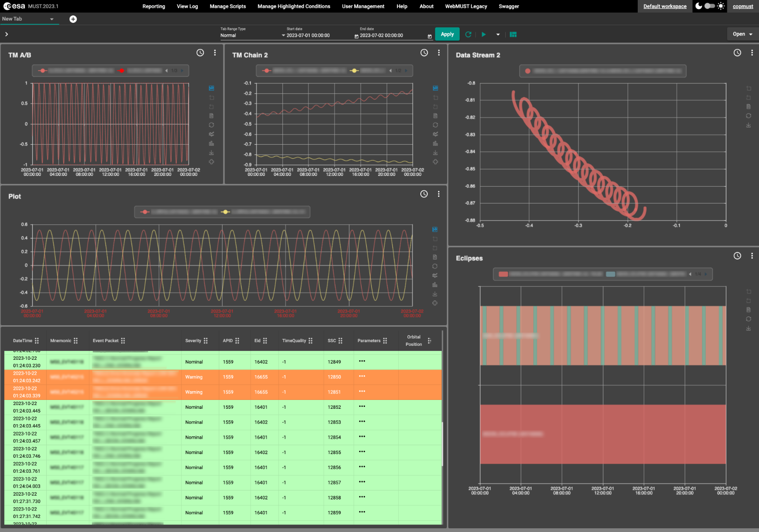Open the Manage Highlighted Conditions menu
The height and width of the screenshot is (532, 759).
pos(293,6)
